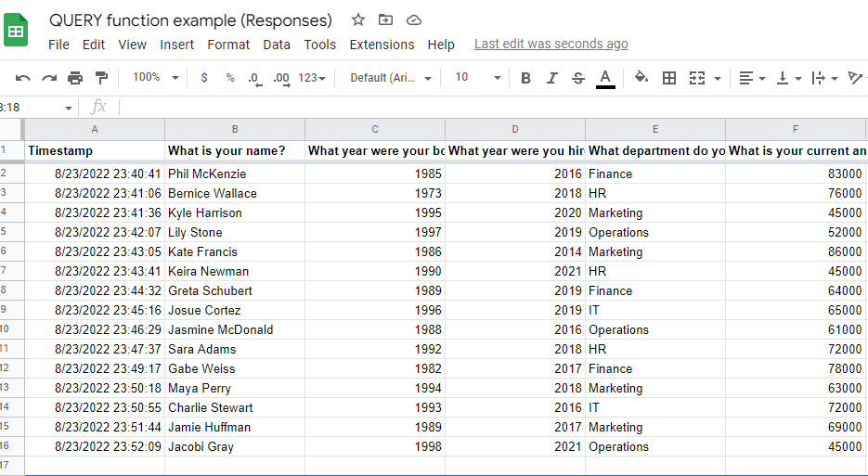Increase decimal places
Viewport: 868px width, 476px height.
tap(282, 79)
